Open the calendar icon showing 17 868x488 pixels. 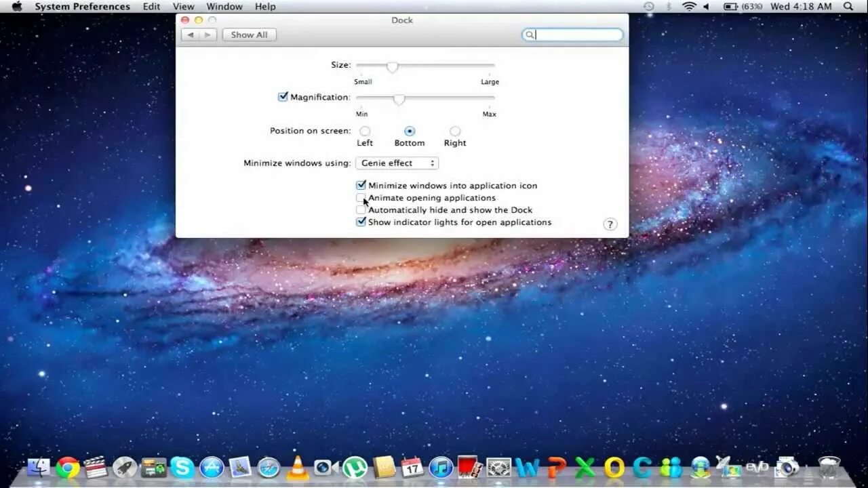(412, 468)
